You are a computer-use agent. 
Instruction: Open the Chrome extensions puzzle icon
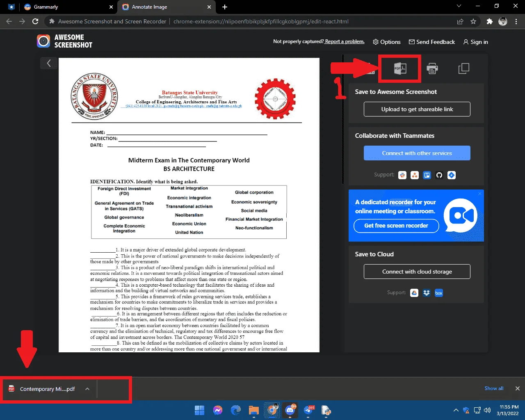pos(489,21)
